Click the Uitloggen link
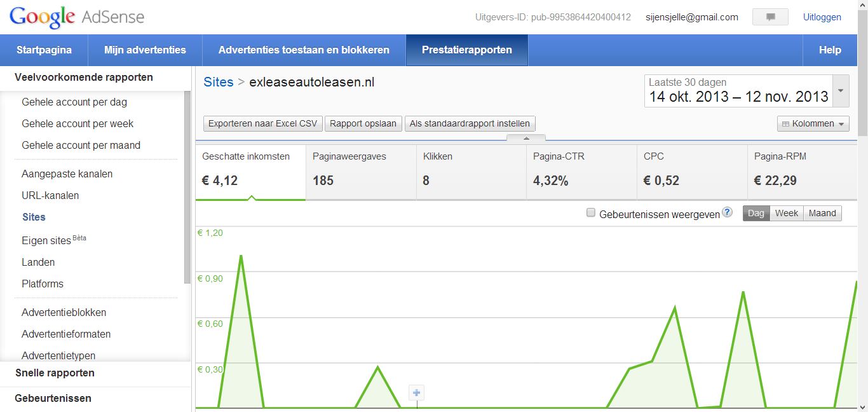Viewport: 868px width, 412px height. coord(822,17)
